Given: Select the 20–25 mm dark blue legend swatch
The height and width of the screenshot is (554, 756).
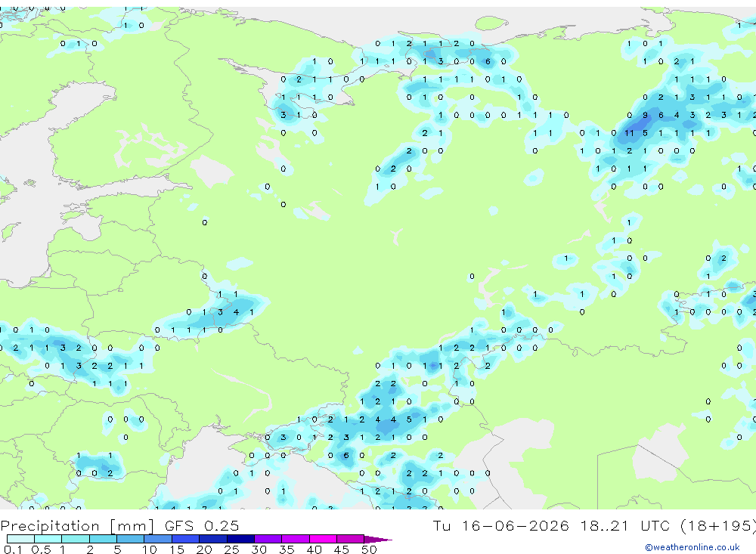Looking at the screenshot, I should click(x=213, y=539).
